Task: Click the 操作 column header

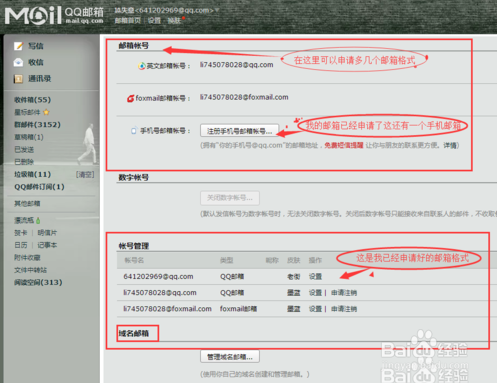Action: (315, 260)
